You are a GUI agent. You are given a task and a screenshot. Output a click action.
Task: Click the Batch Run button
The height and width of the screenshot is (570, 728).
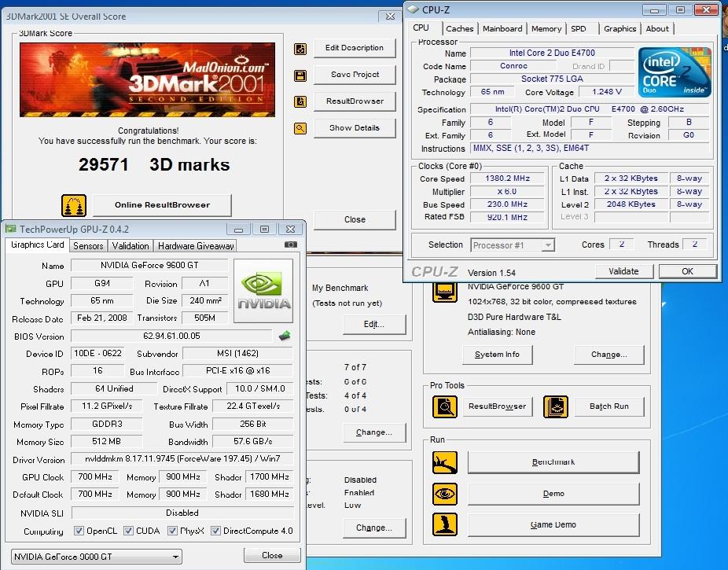click(x=609, y=406)
